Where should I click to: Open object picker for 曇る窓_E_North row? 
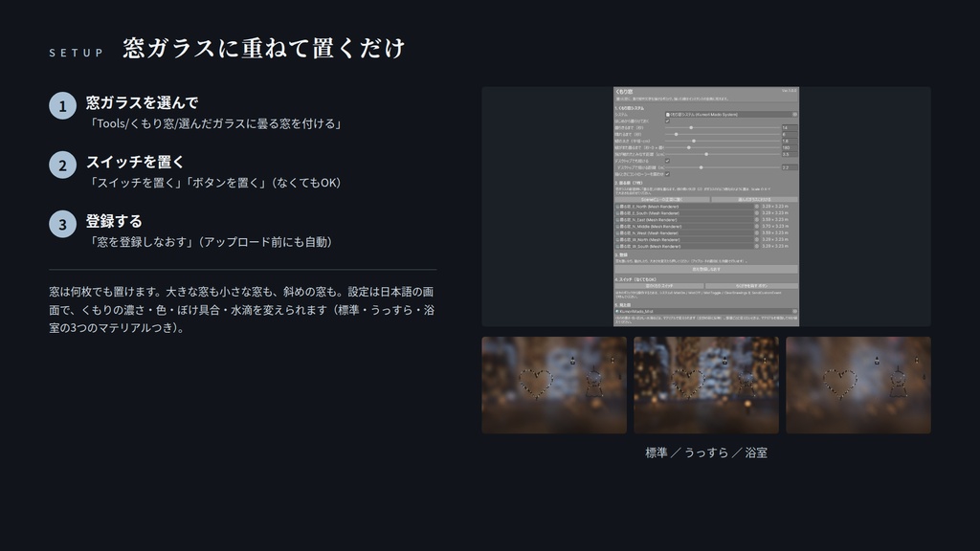pyautogui.click(x=757, y=207)
